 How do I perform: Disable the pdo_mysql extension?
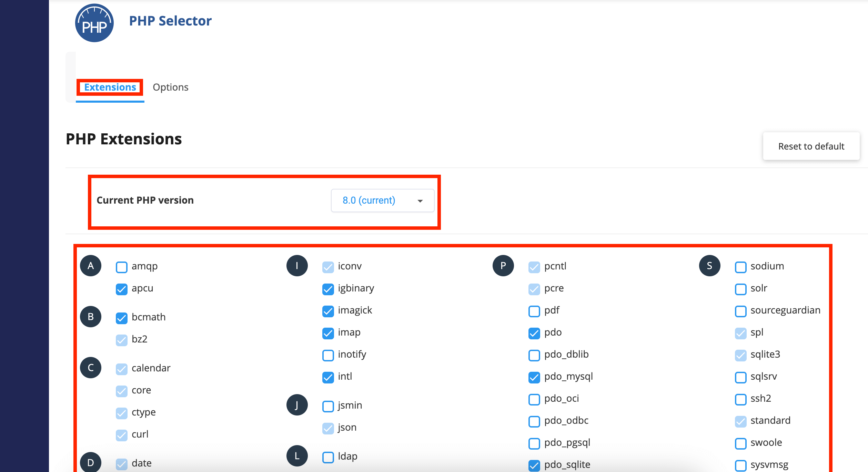534,377
